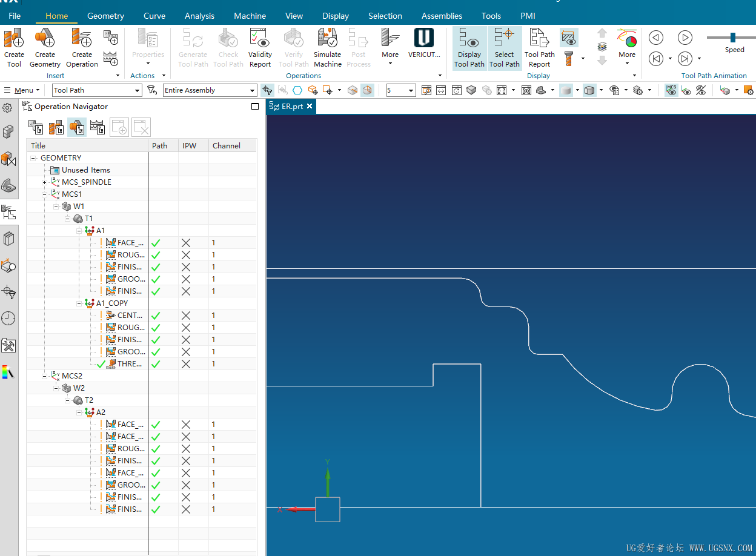Open the File menu
Image resolution: width=756 pixels, height=556 pixels.
[15, 16]
